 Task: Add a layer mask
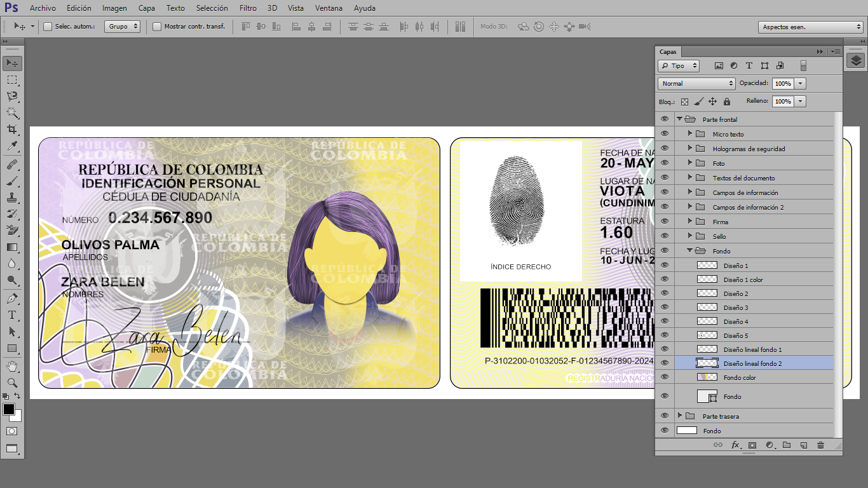[x=752, y=445]
